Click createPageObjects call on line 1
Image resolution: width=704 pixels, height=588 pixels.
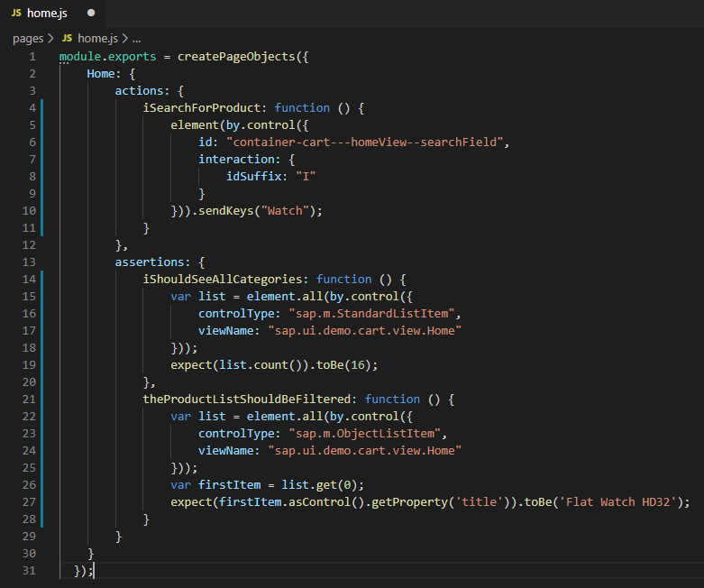point(236,57)
